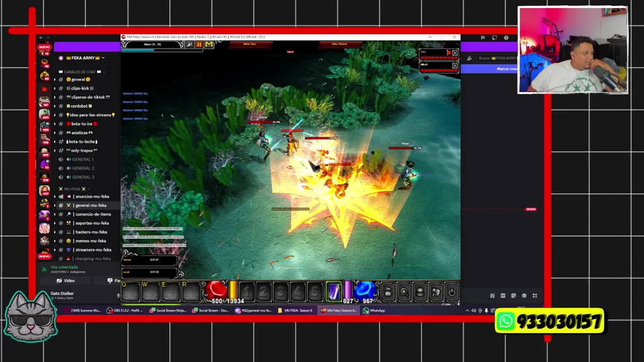Close the Gato party member panel
Viewport: 644px width, 362px height.
(455, 53)
